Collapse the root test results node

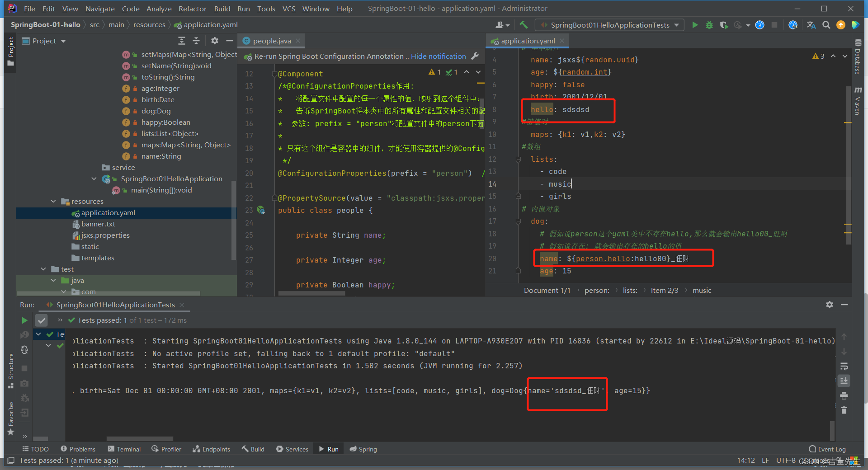[x=38, y=334]
